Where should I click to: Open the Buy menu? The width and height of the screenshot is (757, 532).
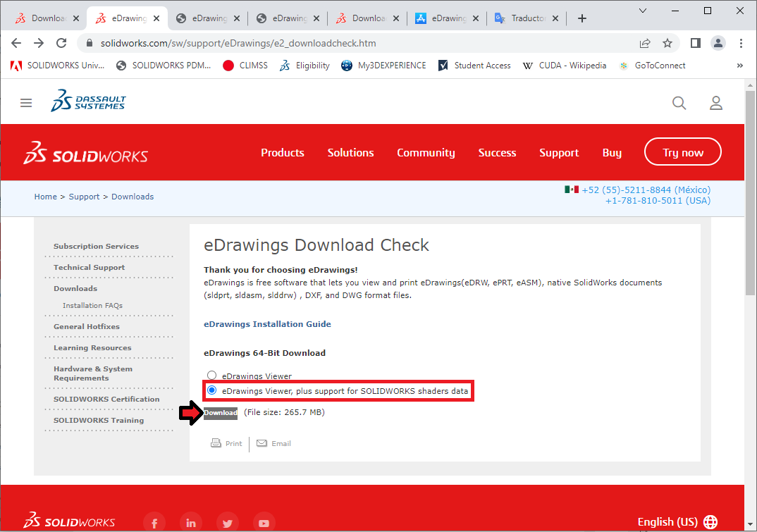[x=612, y=152]
